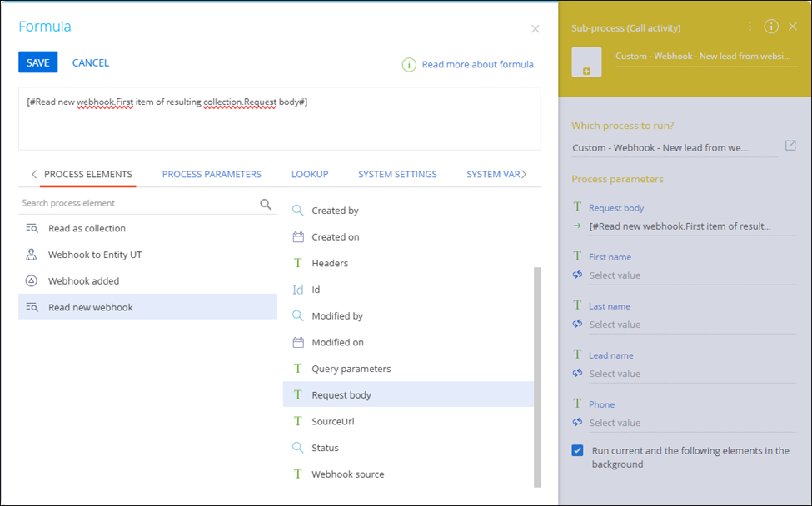Click the sub-process info icon
The height and width of the screenshot is (506, 812).
pos(770,27)
